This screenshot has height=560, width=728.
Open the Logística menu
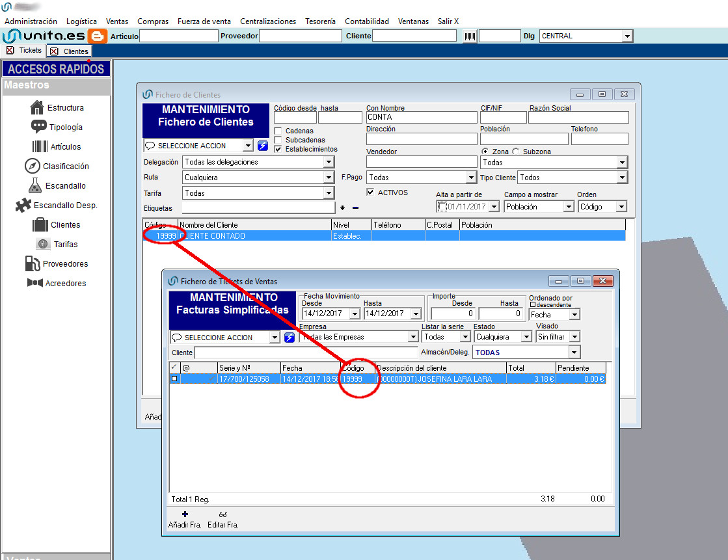click(x=82, y=21)
